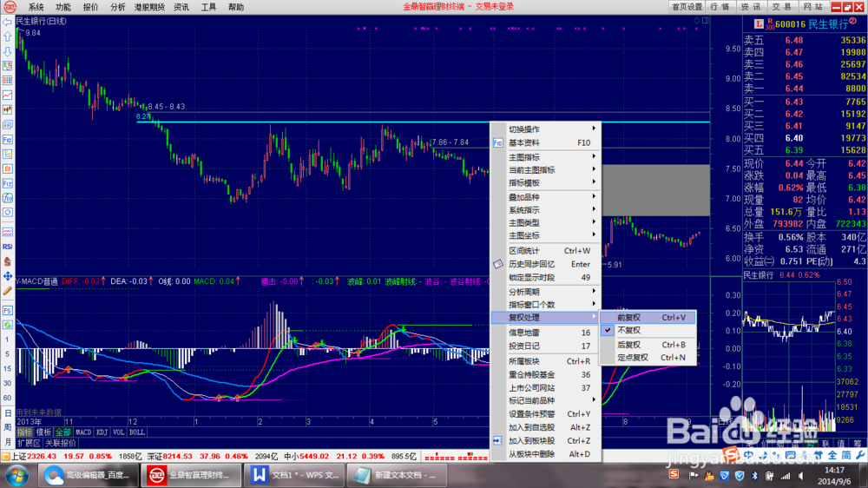Click 关联报价 button at bottom
The image size is (868, 488).
pos(61,443)
